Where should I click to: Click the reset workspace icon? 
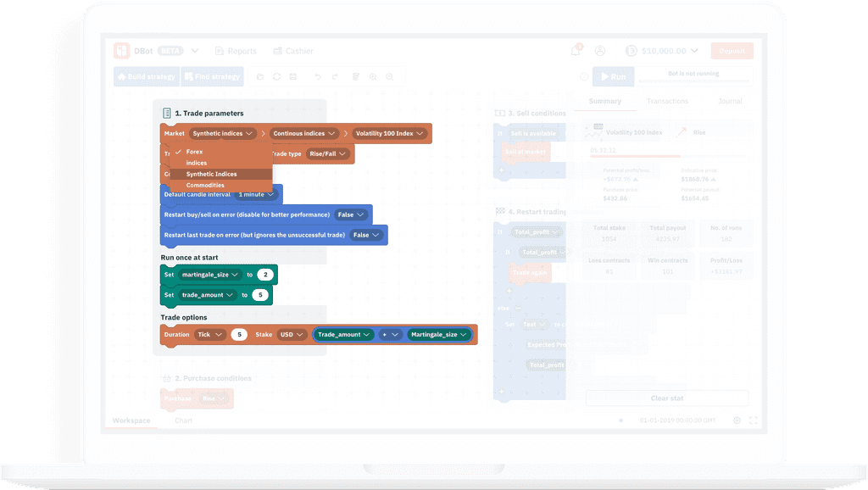(x=276, y=77)
